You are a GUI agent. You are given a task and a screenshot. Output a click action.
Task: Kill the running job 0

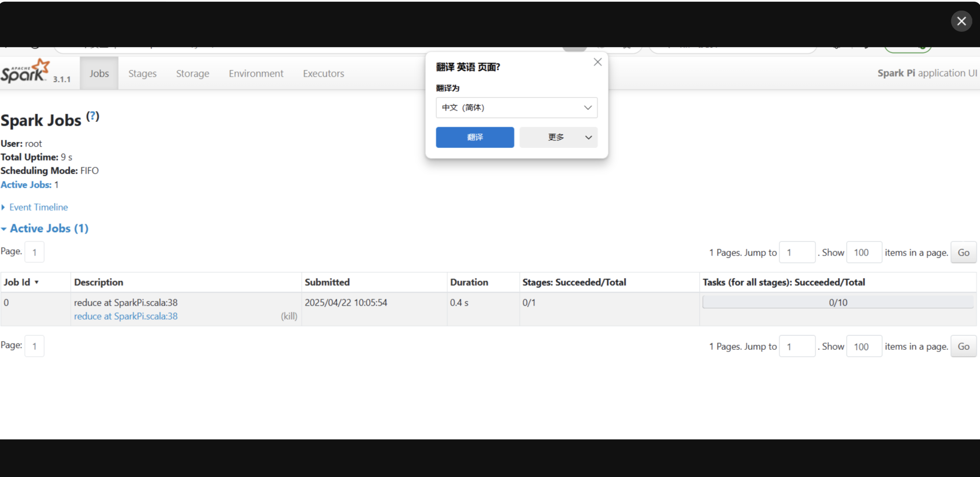coord(289,316)
